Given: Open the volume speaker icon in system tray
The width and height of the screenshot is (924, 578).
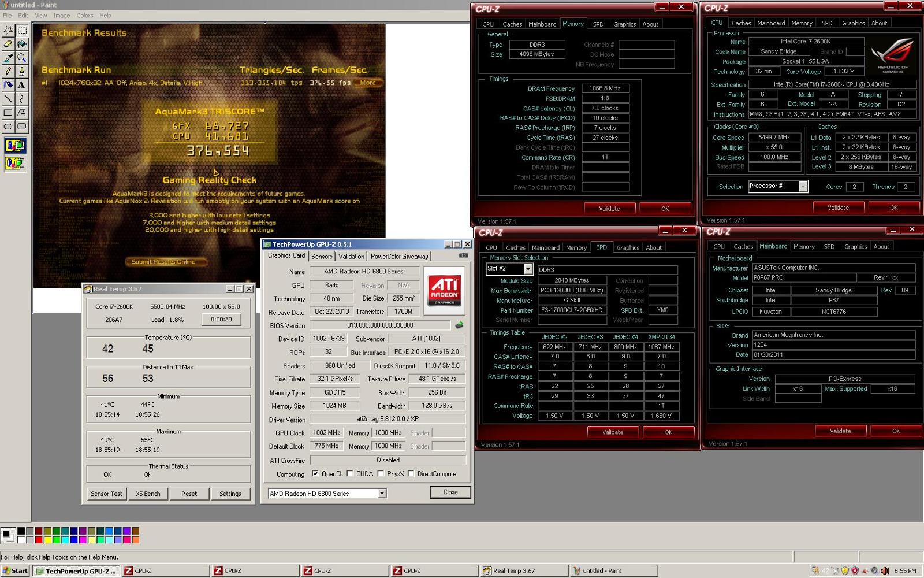Looking at the screenshot, I should [884, 571].
